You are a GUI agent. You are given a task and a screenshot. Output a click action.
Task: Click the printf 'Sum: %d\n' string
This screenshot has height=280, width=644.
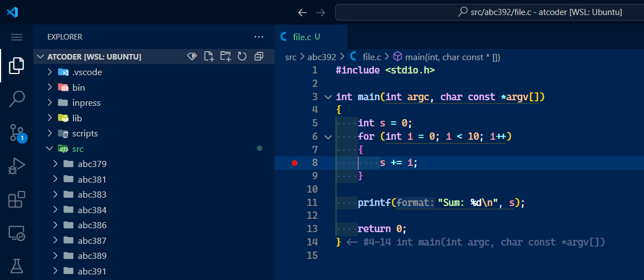tap(468, 203)
